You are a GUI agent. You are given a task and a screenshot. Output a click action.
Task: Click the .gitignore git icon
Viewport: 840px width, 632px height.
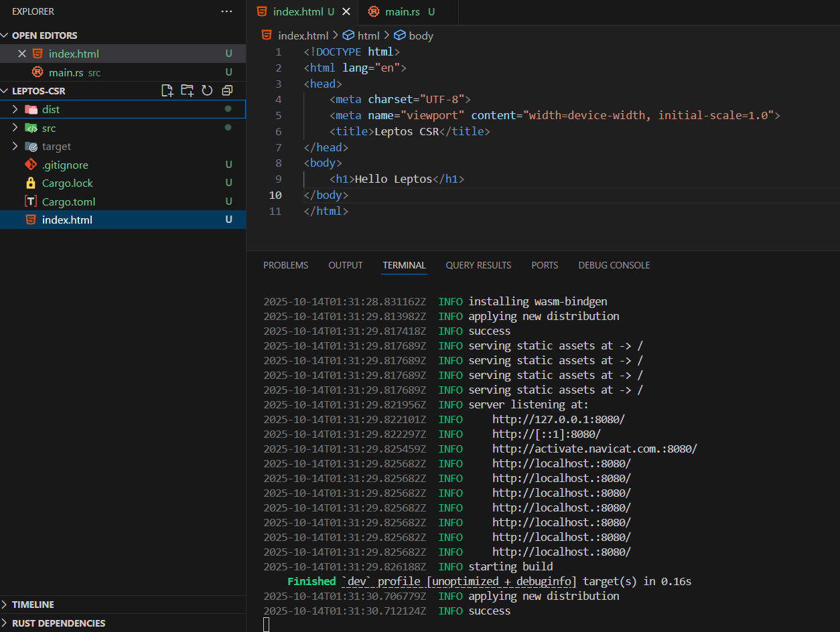[31, 165]
